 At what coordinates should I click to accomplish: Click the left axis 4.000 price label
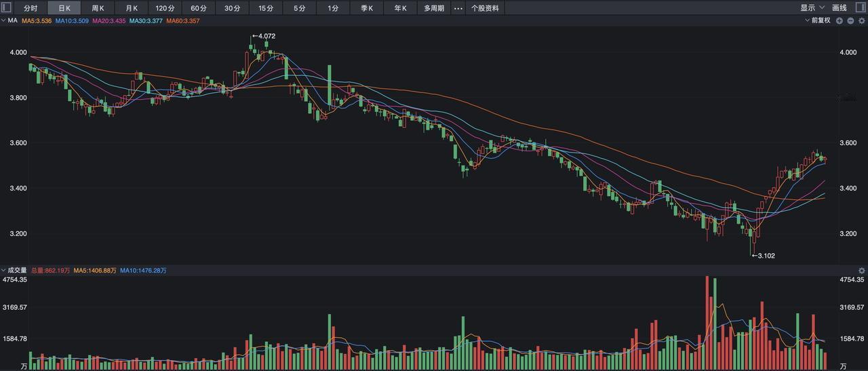(18, 52)
